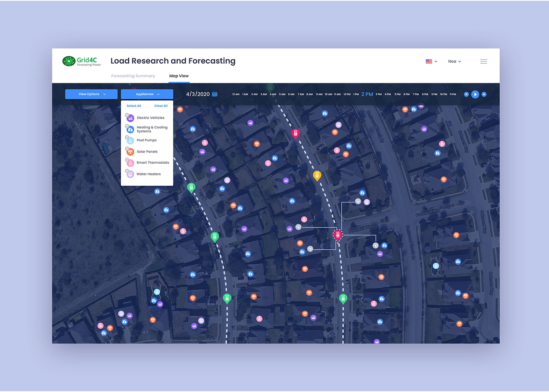The width and height of the screenshot is (549, 392).
Task: Click the pool pump marker near Oakmont Way
Action: click(x=436, y=266)
